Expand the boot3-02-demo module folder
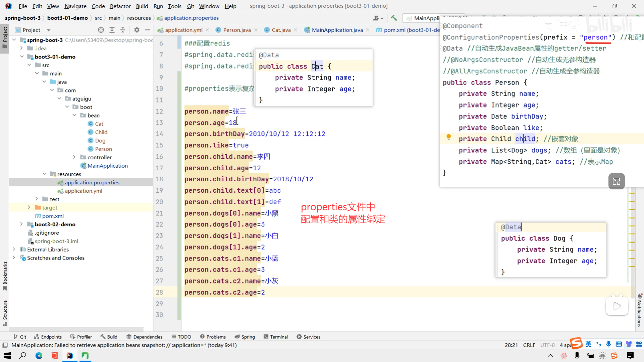644x362 pixels. [21, 224]
